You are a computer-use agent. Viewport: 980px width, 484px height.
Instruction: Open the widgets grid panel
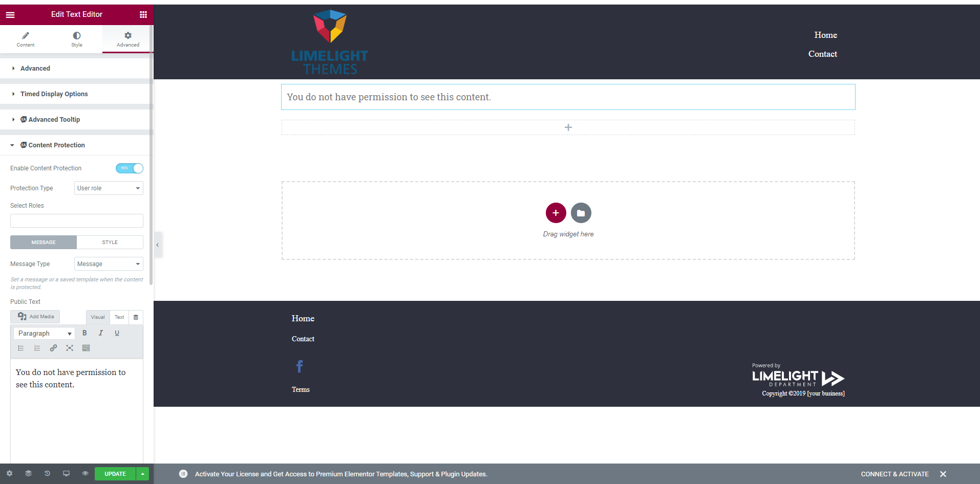143,15
